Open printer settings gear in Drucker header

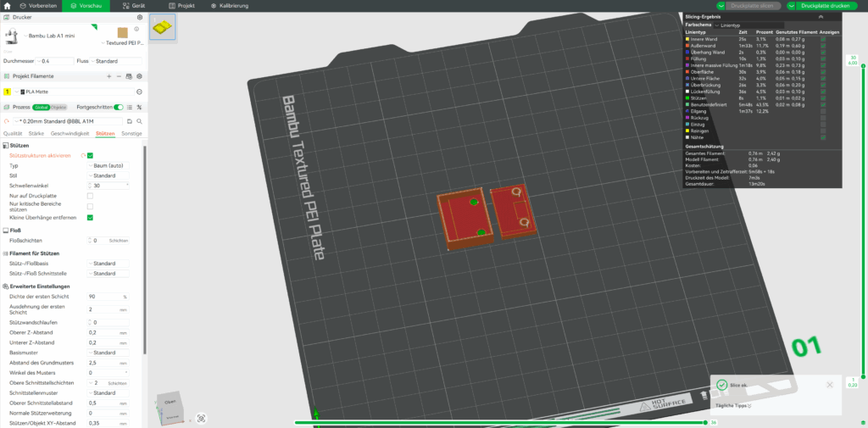coord(140,17)
